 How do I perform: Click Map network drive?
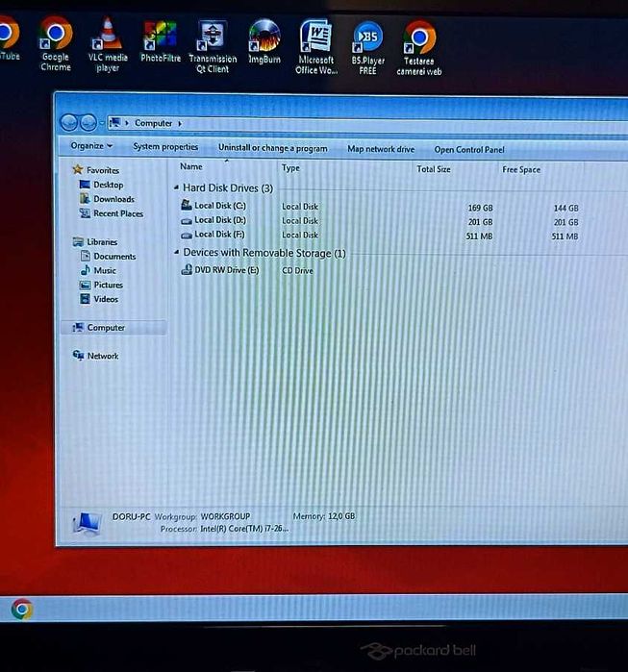click(x=381, y=149)
